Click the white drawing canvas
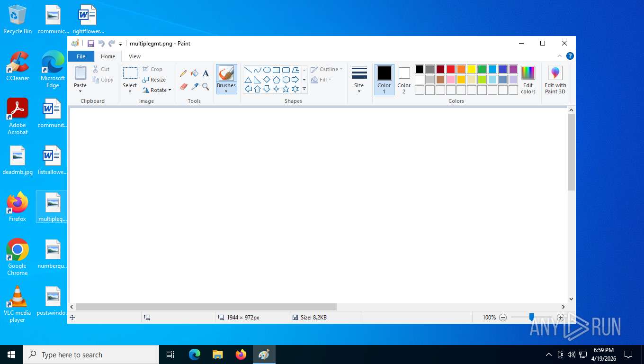This screenshot has width=644, height=364. (x=318, y=205)
